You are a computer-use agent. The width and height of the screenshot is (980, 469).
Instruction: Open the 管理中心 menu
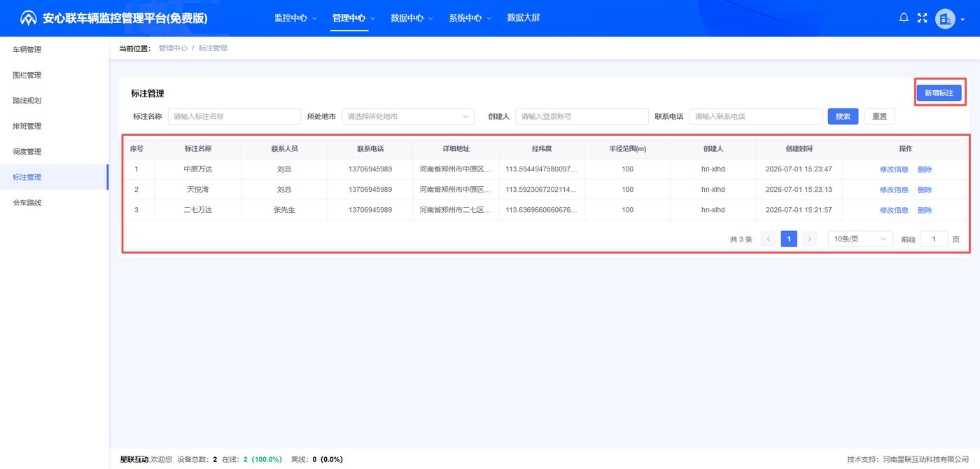click(x=353, y=18)
